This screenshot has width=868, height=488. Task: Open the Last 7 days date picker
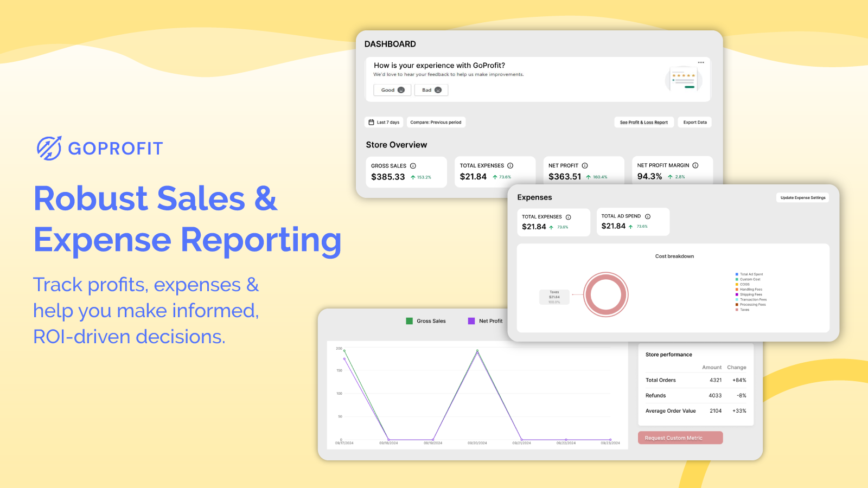tap(384, 122)
